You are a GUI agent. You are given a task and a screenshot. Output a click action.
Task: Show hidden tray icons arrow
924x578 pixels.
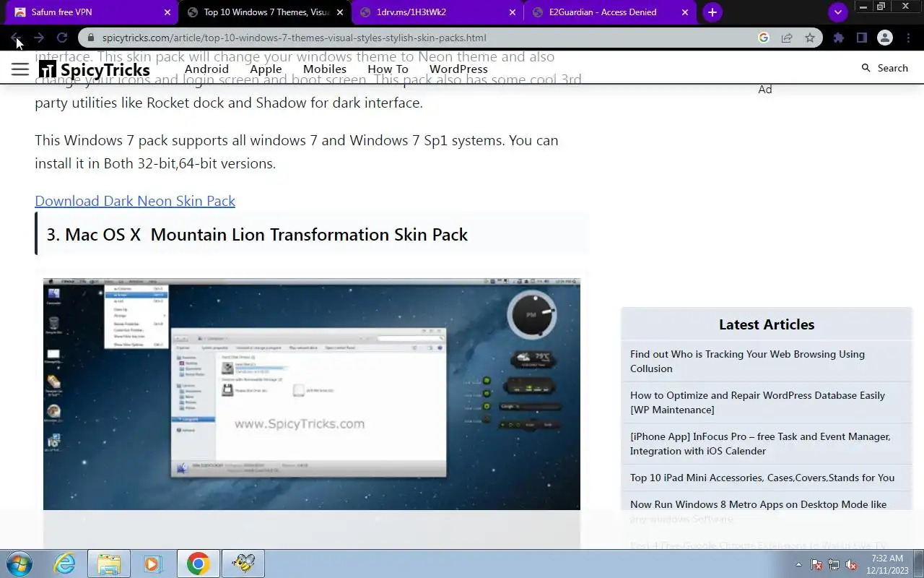pos(798,565)
